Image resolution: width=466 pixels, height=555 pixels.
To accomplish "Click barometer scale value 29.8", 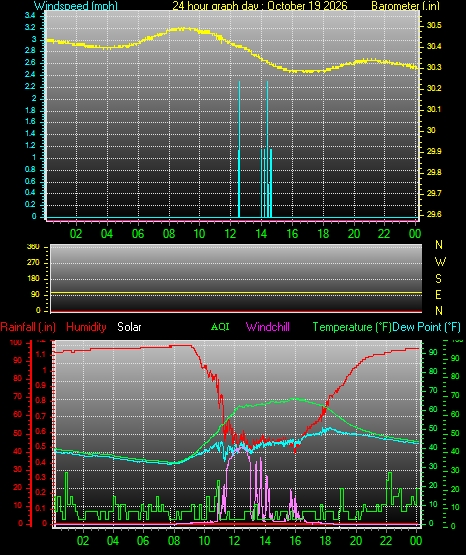I will pyautogui.click(x=434, y=172).
